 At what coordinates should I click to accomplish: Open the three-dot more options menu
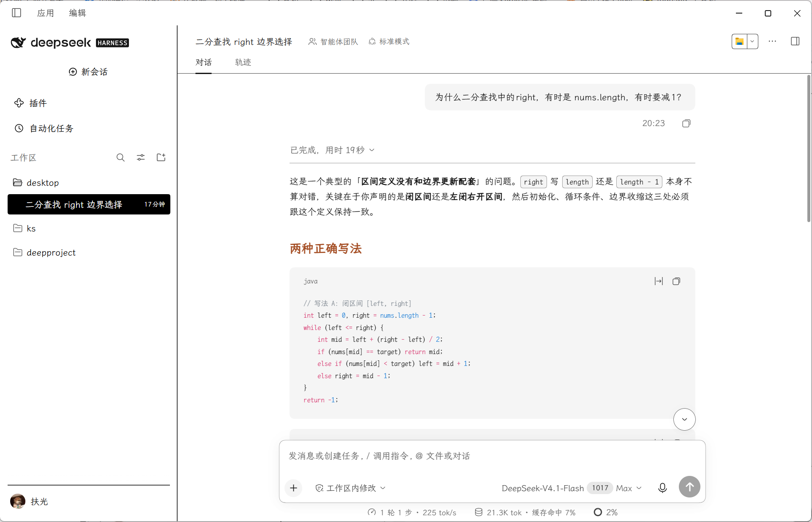(x=772, y=41)
